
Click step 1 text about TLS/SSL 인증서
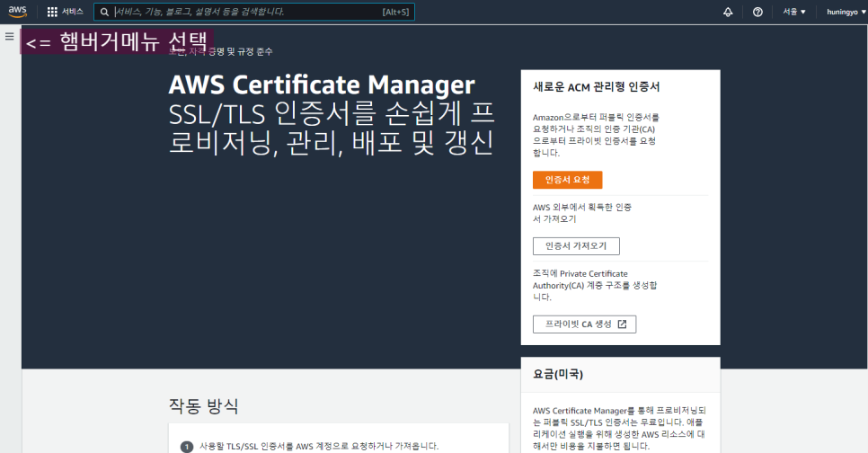pos(319,447)
